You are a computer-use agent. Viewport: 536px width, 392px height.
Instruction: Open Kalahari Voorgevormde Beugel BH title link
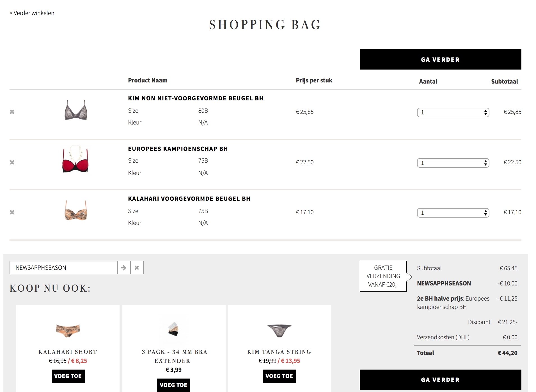point(189,199)
